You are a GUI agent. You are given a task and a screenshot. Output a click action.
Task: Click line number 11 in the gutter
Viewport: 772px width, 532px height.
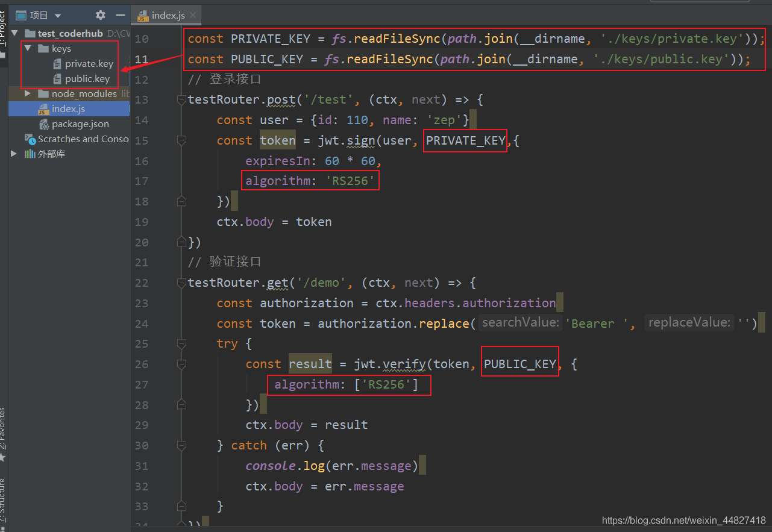click(141, 60)
